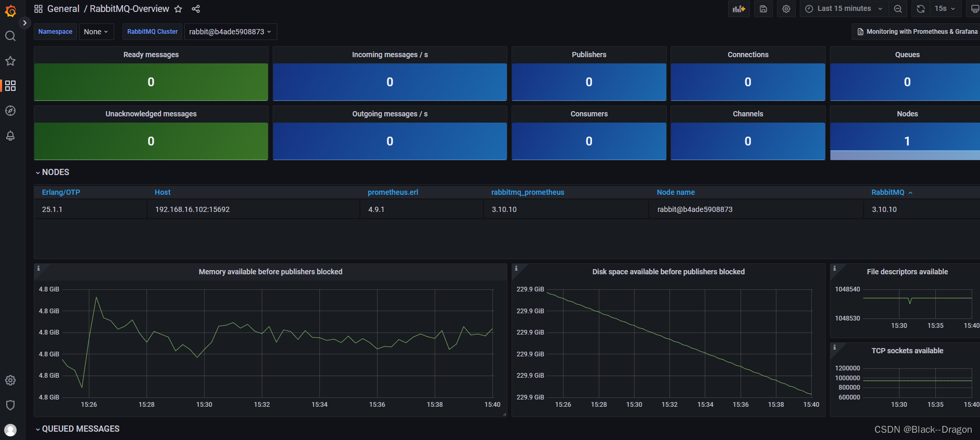This screenshot has height=440, width=980.
Task: Click the General breadcrumb link
Action: (63, 9)
